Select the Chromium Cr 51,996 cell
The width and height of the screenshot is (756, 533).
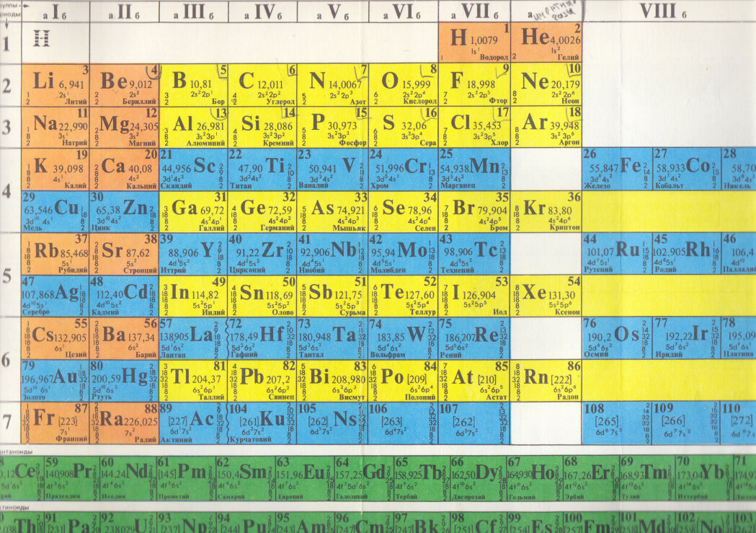pyautogui.click(x=403, y=169)
